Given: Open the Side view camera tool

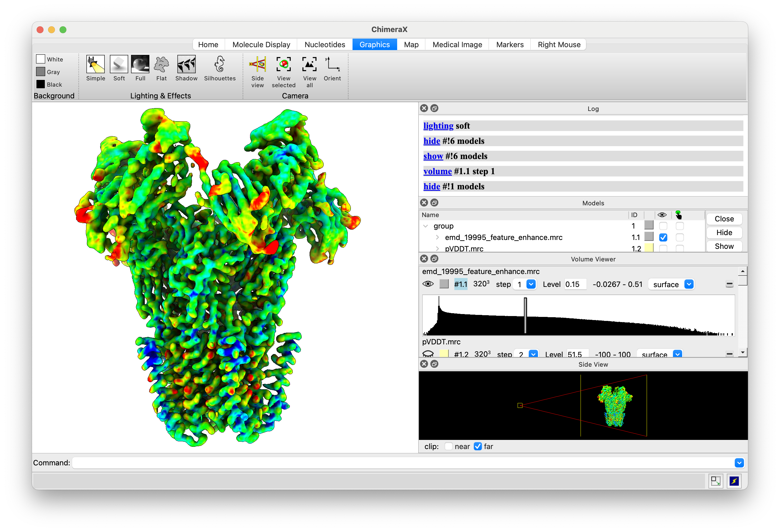Looking at the screenshot, I should (258, 72).
